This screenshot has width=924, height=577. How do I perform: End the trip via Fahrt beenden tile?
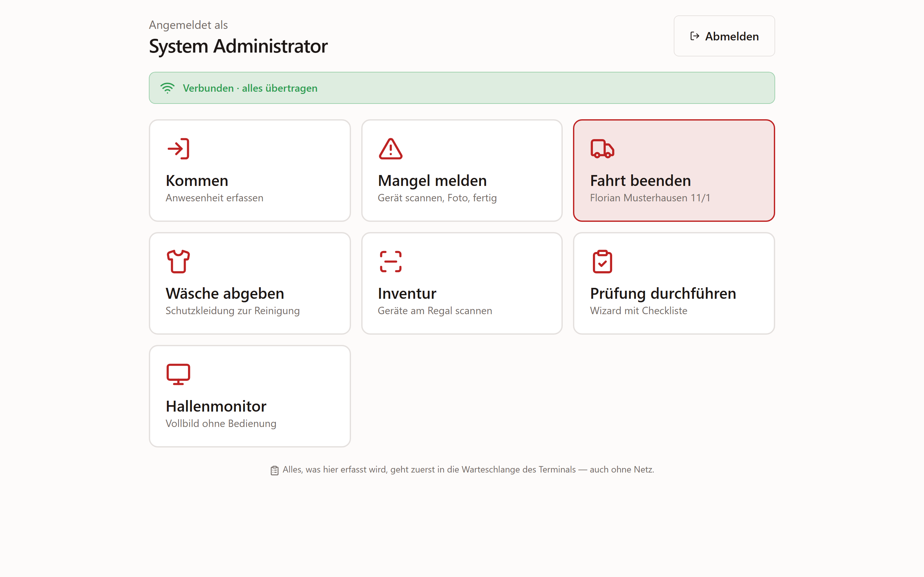[x=673, y=171]
